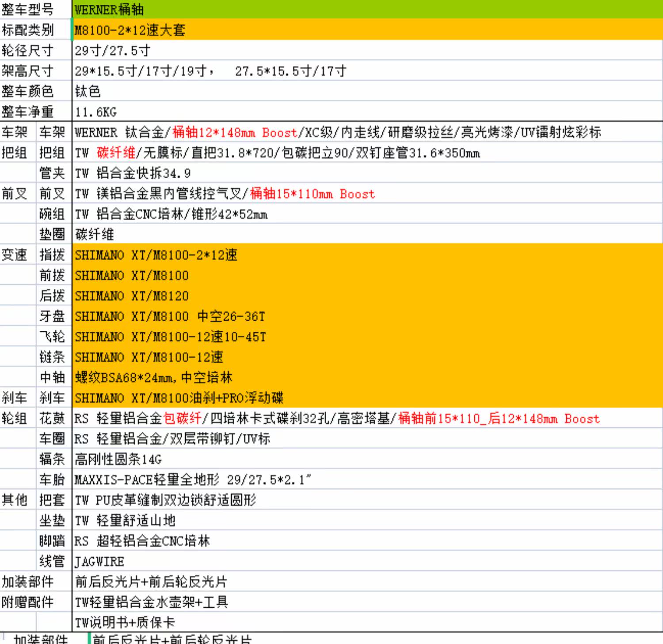Click the handlebar spec cell starting TW 碳纤维
Screen dimensions: 663x644
tap(367, 153)
